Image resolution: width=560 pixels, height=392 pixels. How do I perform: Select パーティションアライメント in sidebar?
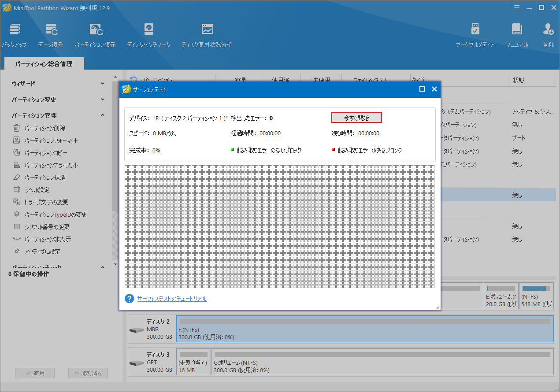coord(45,165)
